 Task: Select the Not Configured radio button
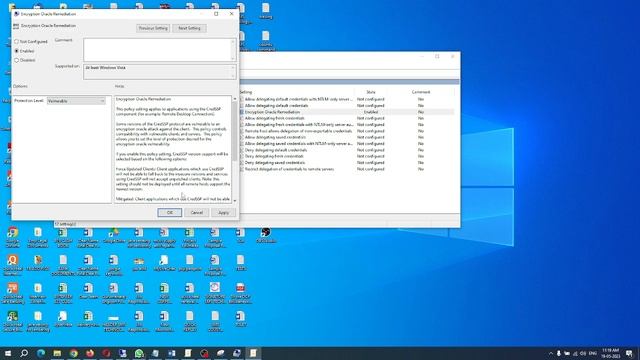click(17, 42)
